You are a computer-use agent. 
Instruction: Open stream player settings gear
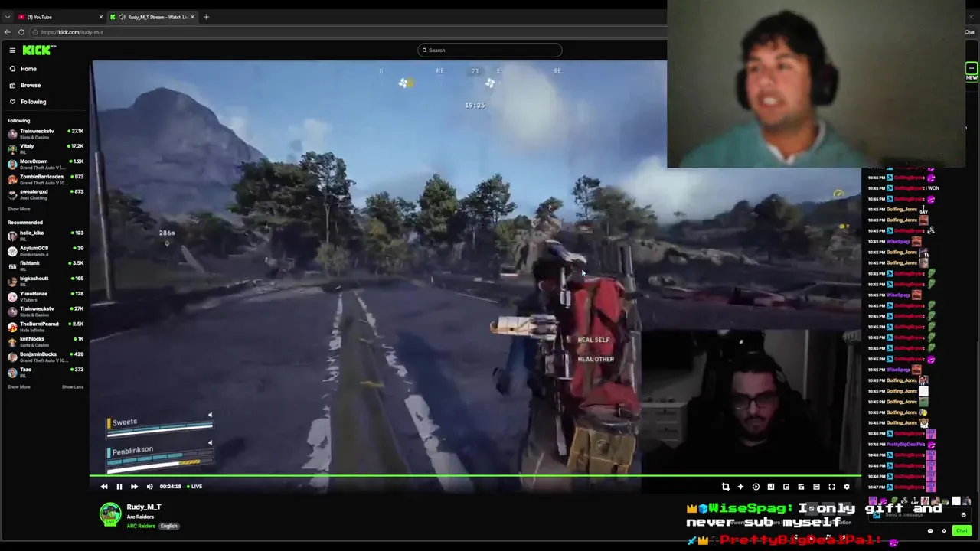click(847, 487)
